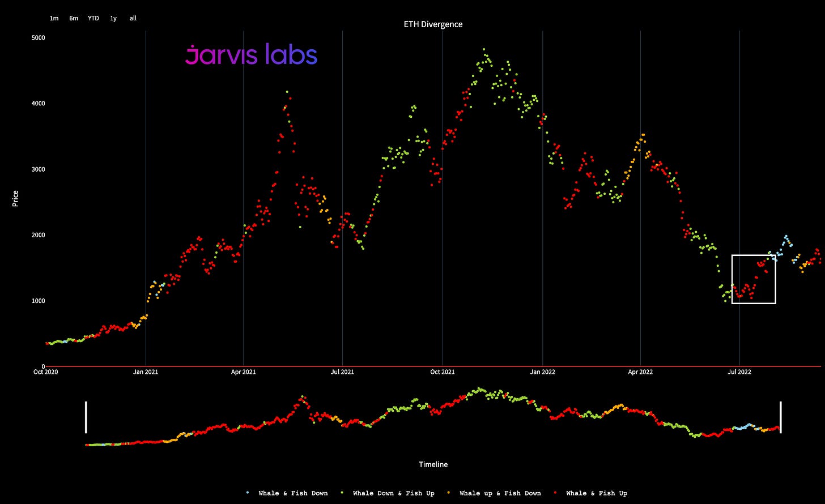
Task: Select the 1m range button
Action: coord(54,18)
